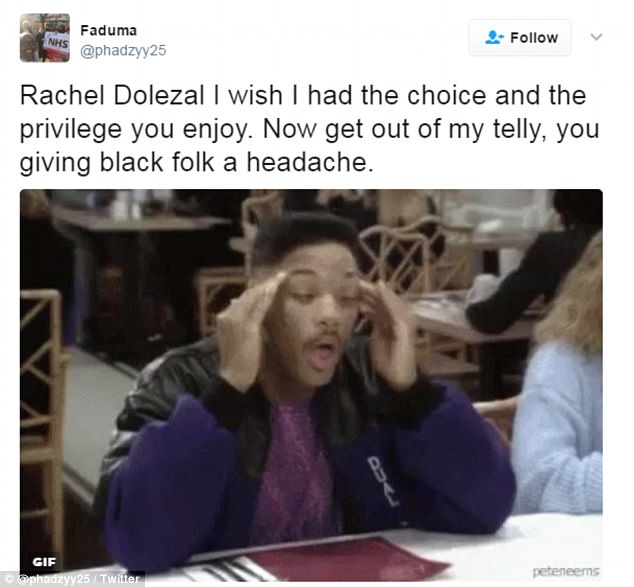Click the 'Follow' text label
The width and height of the screenshot is (634, 587).
tap(534, 38)
